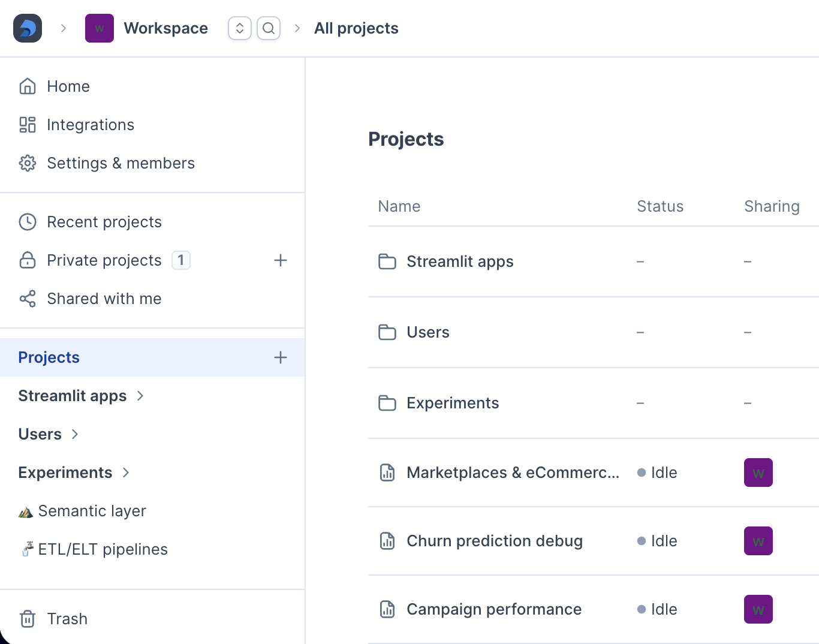Image resolution: width=819 pixels, height=644 pixels.
Task: Add a new private project with plus
Action: click(281, 260)
